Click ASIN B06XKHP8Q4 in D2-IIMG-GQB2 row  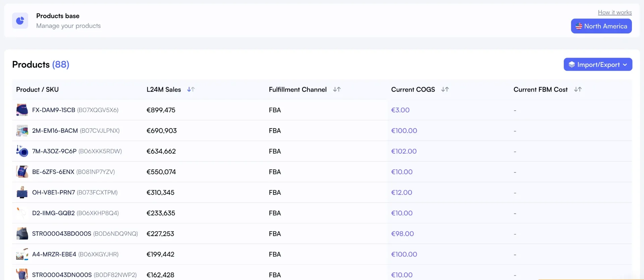pos(98,213)
